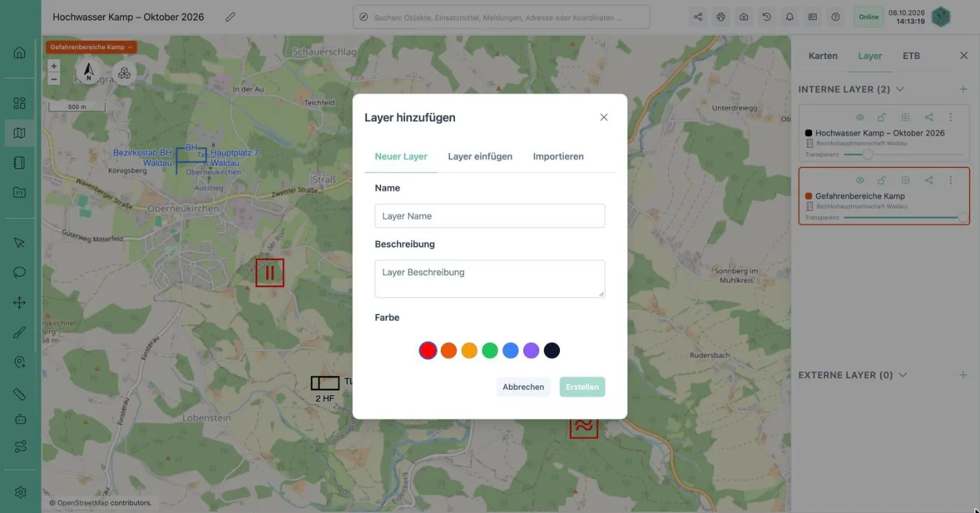Image resolution: width=980 pixels, height=513 pixels.
Task: Click the Layer Beschreibung text area
Action: (x=490, y=279)
